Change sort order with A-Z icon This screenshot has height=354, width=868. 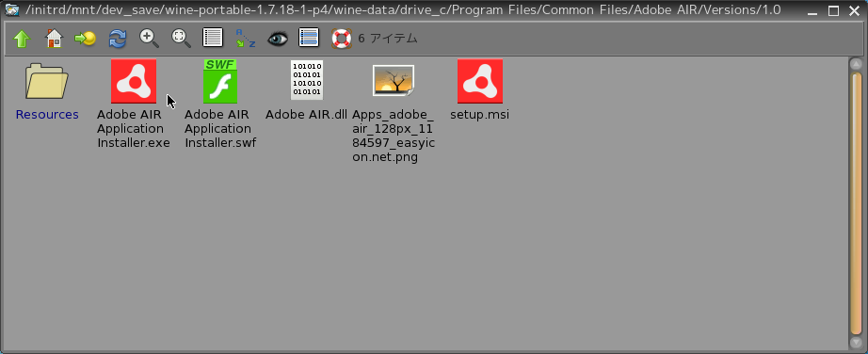(245, 39)
